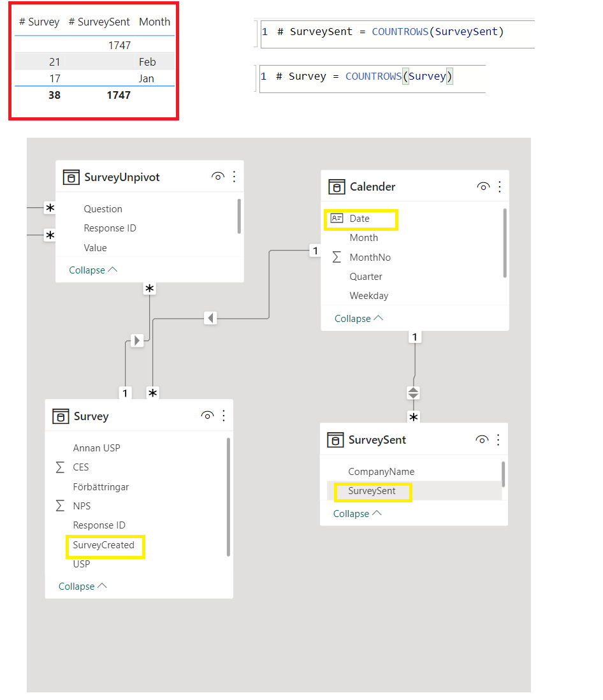Open more options for SurveySent table
This screenshot has height=700, width=603.
pos(498,440)
